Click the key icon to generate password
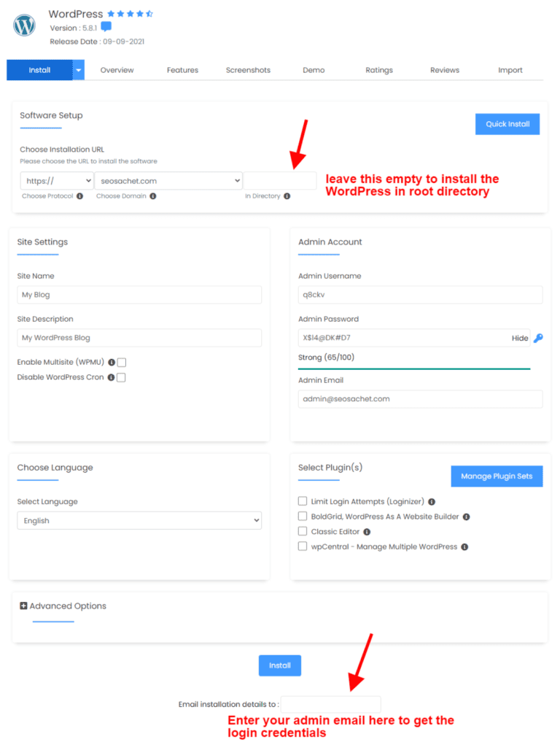 [538, 338]
